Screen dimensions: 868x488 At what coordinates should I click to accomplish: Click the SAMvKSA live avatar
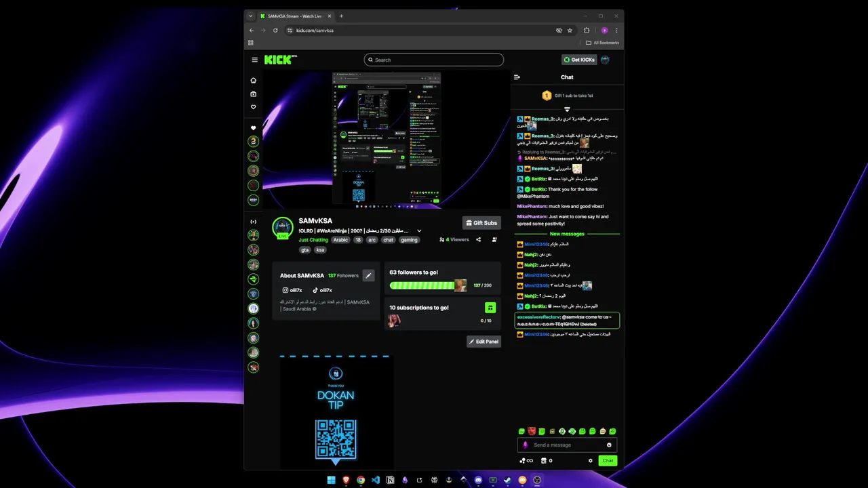click(283, 228)
